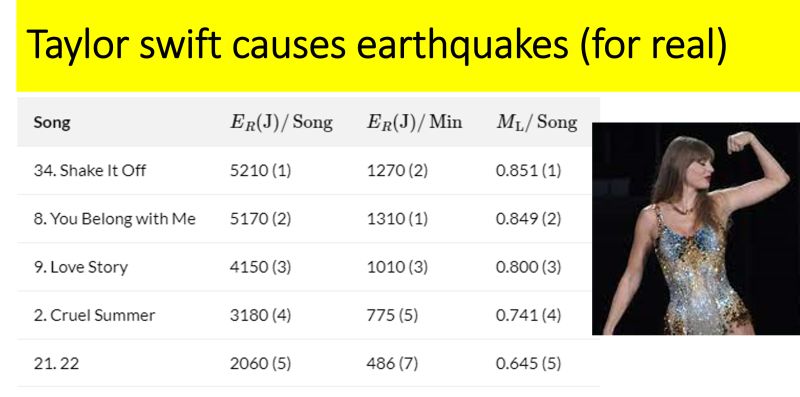The height and width of the screenshot is (397, 800).
Task: Click the E_R(J)/Min column header
Action: [x=414, y=122]
